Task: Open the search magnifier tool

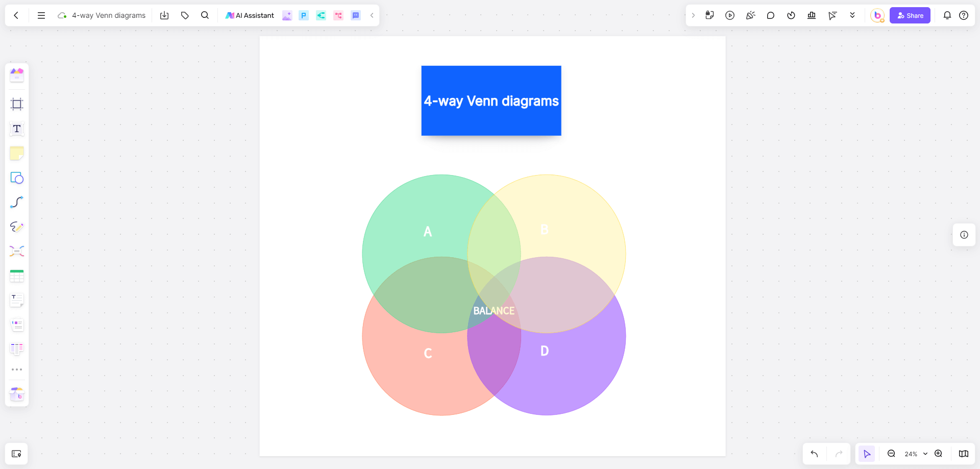Action: point(205,15)
